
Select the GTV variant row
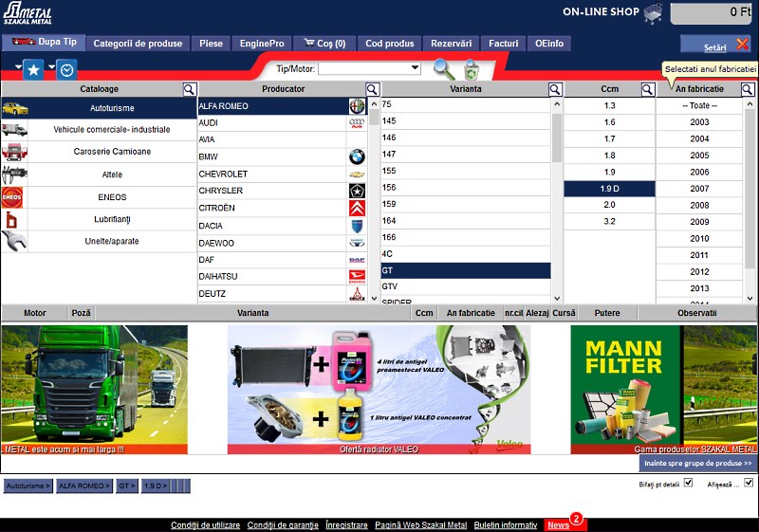click(x=466, y=286)
